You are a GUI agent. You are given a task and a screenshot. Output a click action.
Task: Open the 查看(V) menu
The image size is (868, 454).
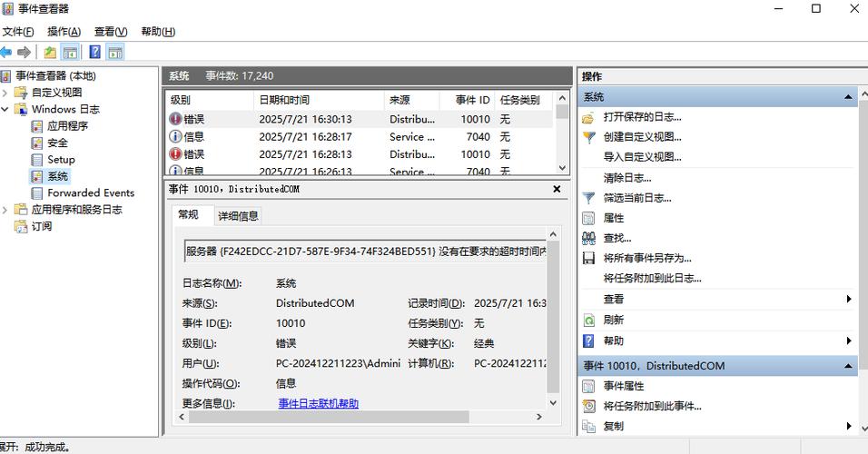pos(111,32)
